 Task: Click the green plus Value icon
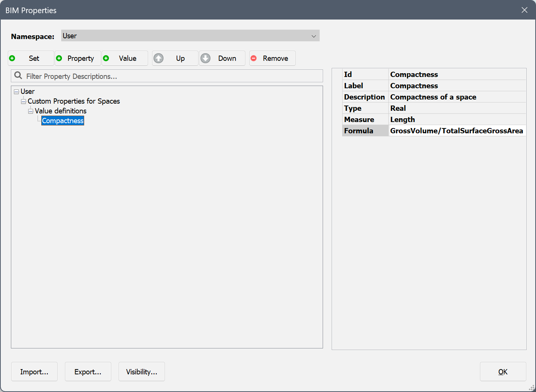[106, 58]
